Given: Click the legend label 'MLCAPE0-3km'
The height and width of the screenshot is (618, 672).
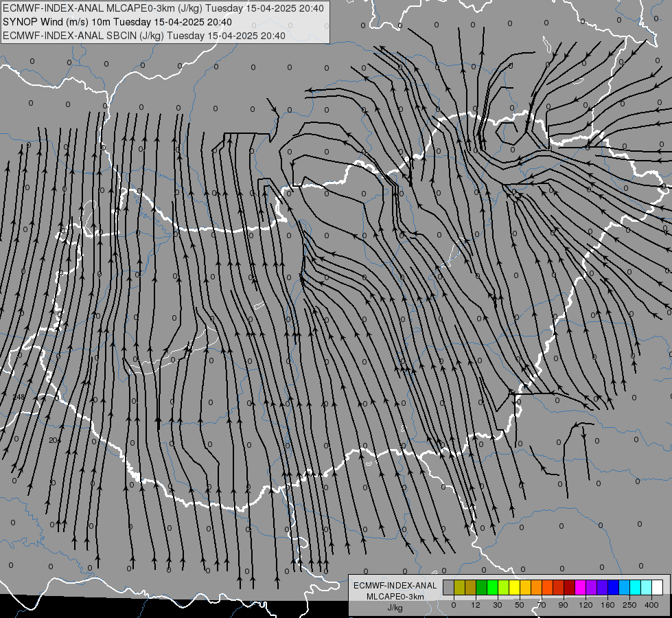Looking at the screenshot, I should (x=395, y=597).
